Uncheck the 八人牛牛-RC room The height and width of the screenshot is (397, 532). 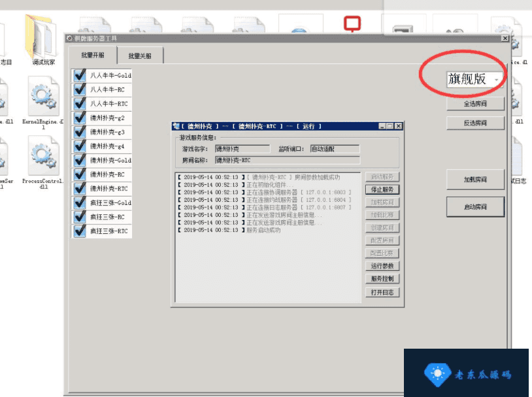click(80, 89)
